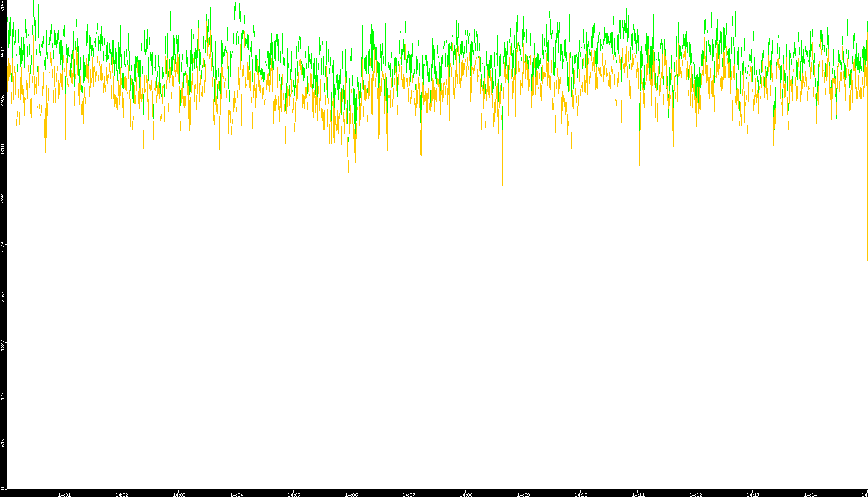Click the 3079 value axis label
This screenshot has width=868, height=497.
tap(3, 247)
